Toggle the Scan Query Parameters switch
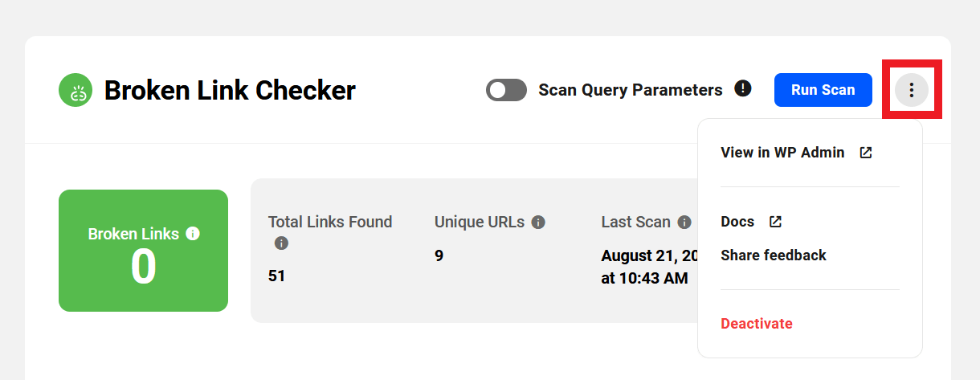980x380 pixels. pos(506,90)
